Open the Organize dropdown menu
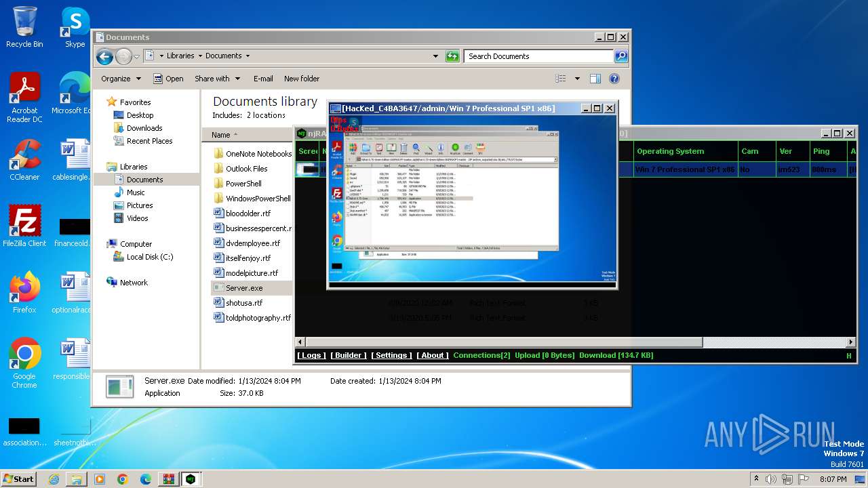The width and height of the screenshot is (868, 488). click(121, 79)
